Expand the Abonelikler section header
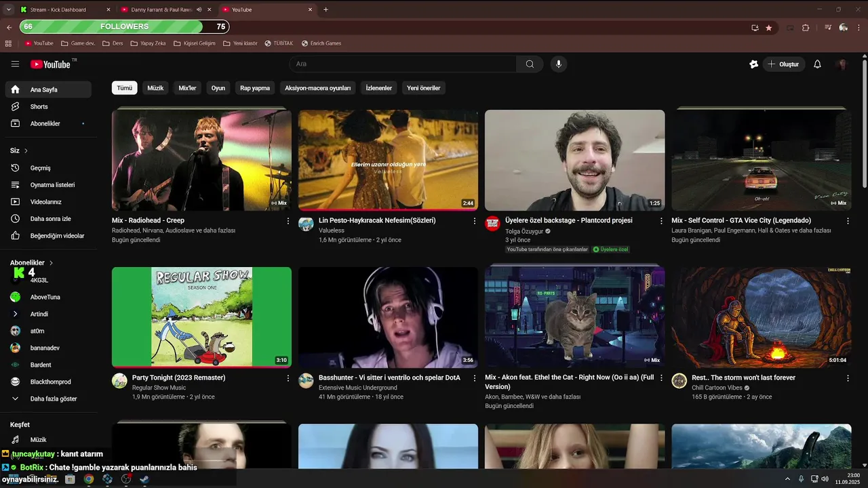Image resolution: width=868 pixels, height=488 pixels. [x=32, y=262]
